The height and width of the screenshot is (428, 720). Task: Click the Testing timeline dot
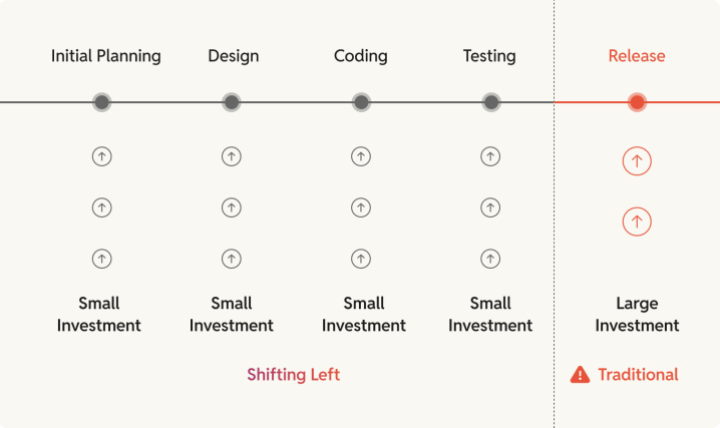tap(490, 102)
